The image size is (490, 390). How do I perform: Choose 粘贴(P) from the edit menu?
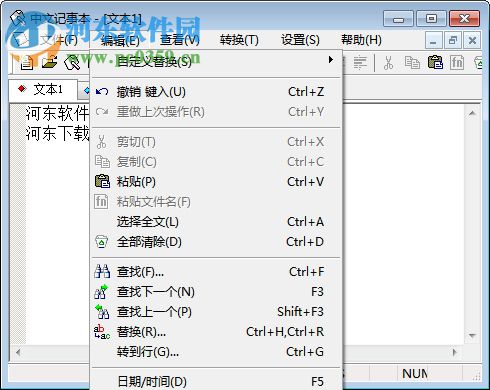[216, 182]
